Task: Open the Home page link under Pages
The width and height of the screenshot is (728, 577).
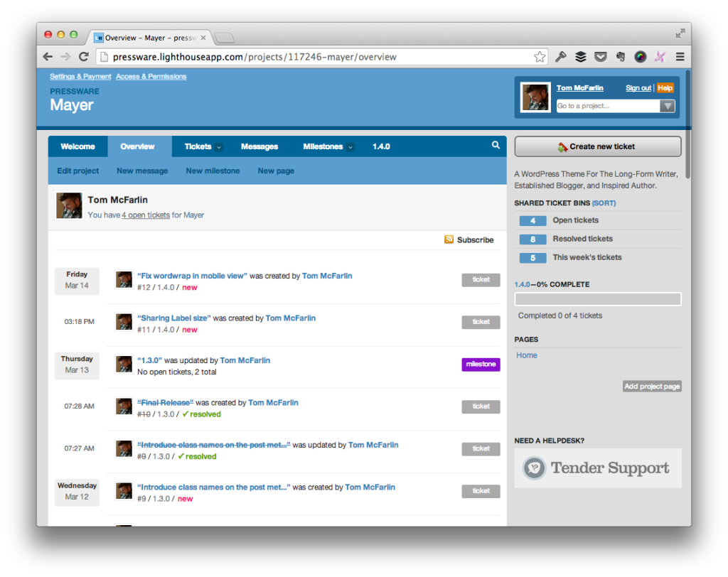Action: pos(527,355)
